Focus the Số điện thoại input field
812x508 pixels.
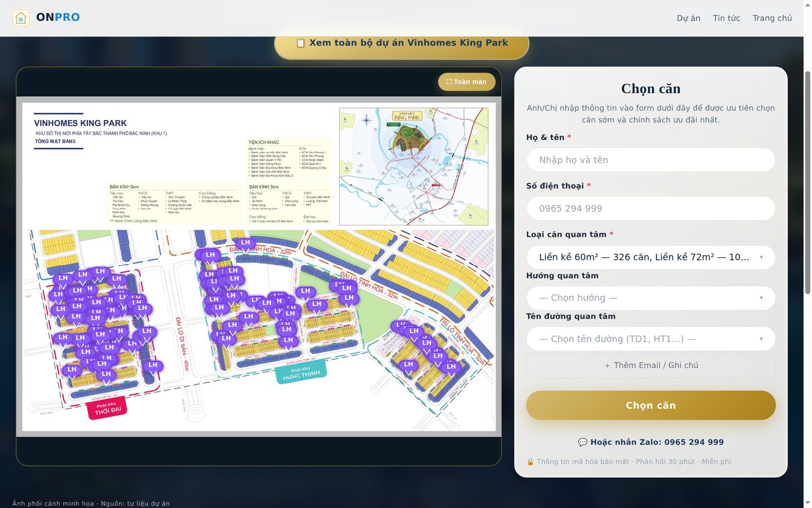651,208
